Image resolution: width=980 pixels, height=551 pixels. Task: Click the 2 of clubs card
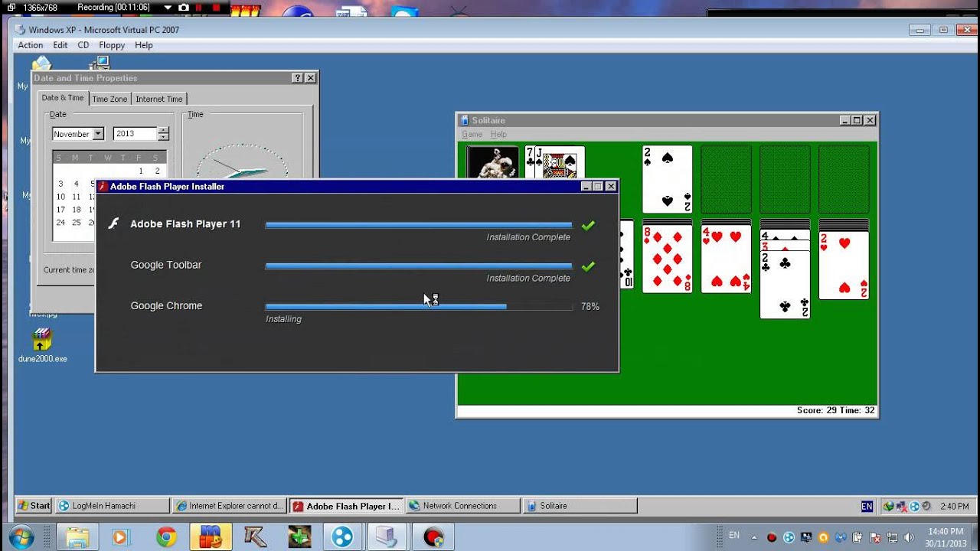785,285
